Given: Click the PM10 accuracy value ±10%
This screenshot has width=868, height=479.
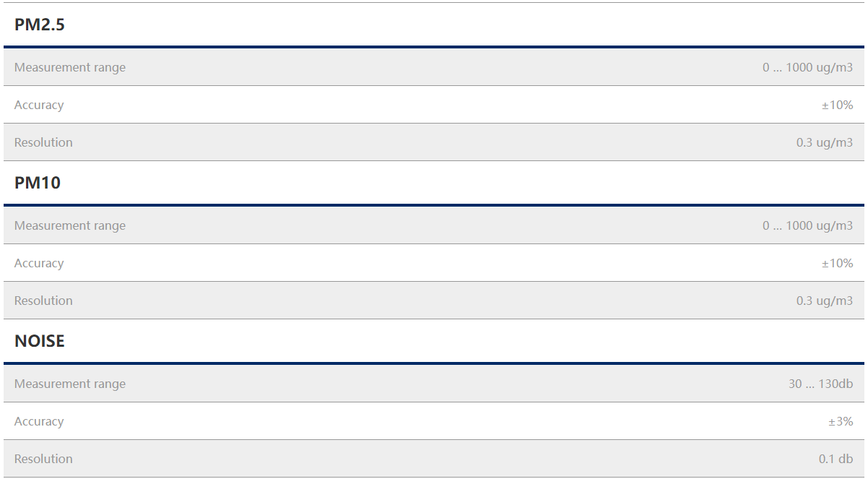Looking at the screenshot, I should (x=837, y=263).
